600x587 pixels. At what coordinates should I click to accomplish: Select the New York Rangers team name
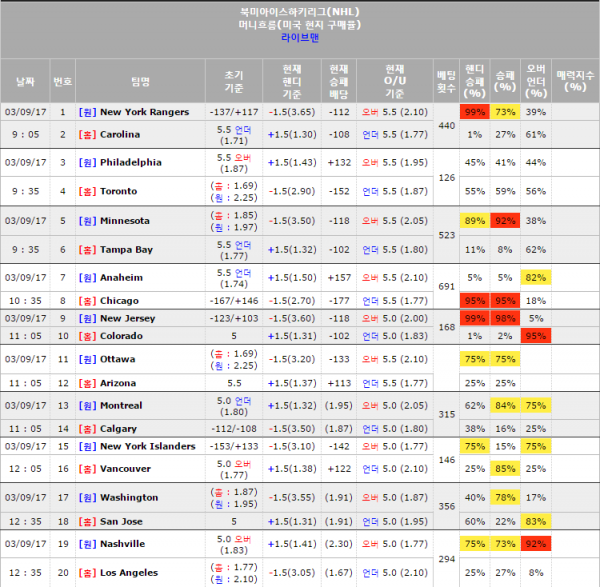(144, 112)
